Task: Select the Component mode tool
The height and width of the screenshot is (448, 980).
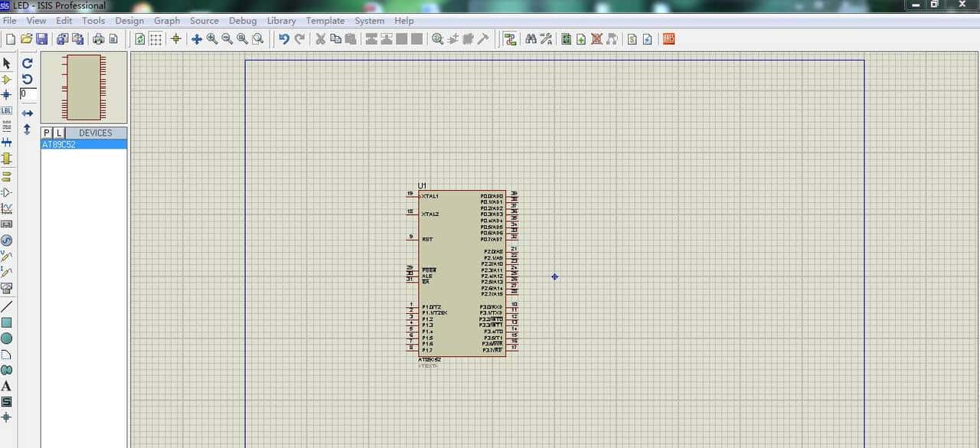Action: coord(7,79)
